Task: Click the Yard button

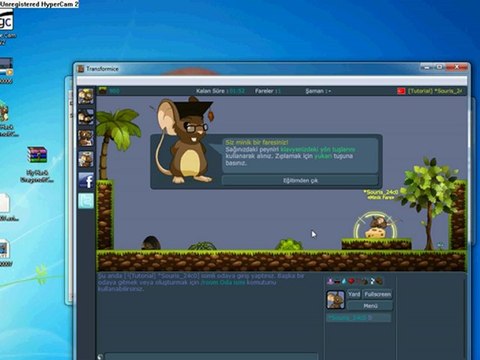Action: [354, 294]
